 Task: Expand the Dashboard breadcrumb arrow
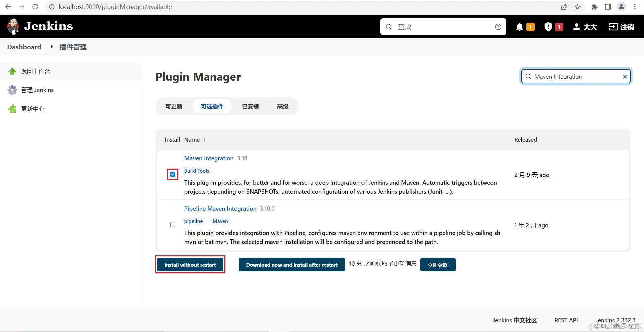[52, 47]
